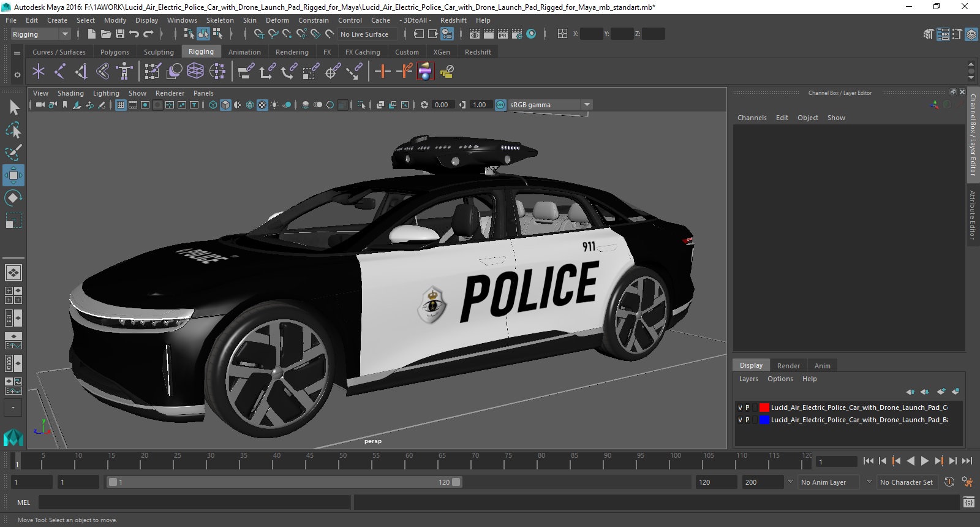Play the animation forward
This screenshot has width=980, height=527.
(925, 461)
